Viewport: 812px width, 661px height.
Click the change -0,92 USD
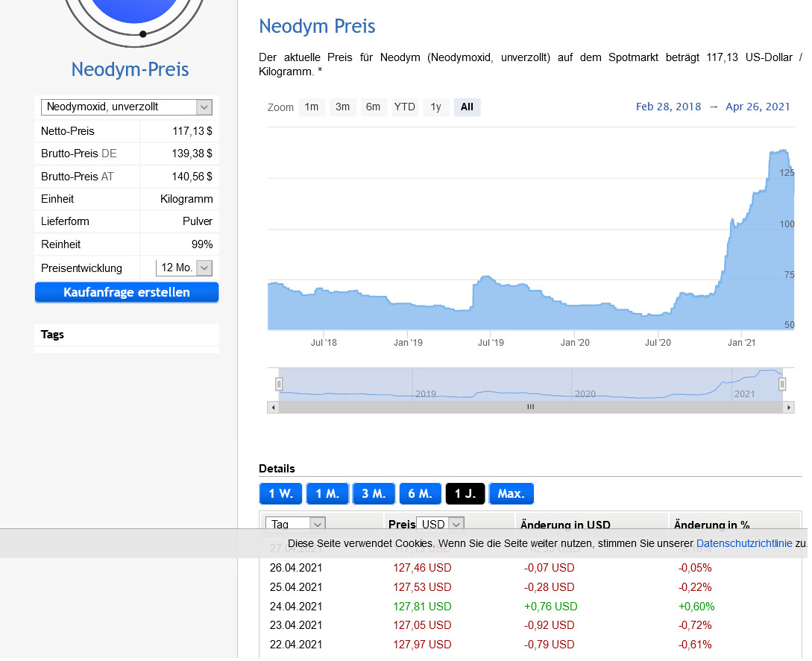[x=549, y=625]
